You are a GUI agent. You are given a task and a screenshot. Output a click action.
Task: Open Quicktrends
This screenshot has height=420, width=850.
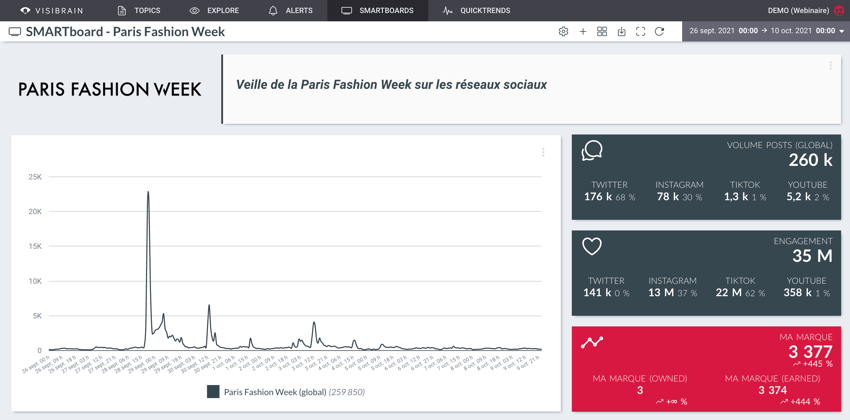tap(476, 10)
